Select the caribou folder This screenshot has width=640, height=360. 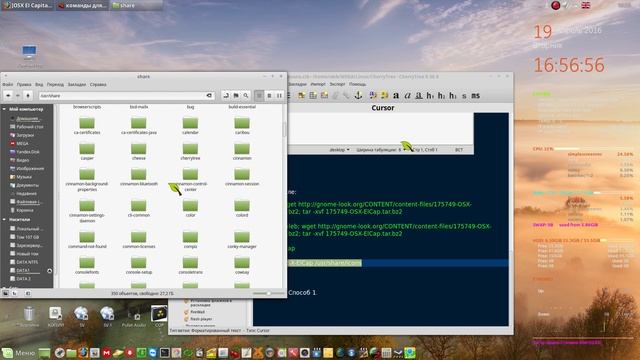242,126
